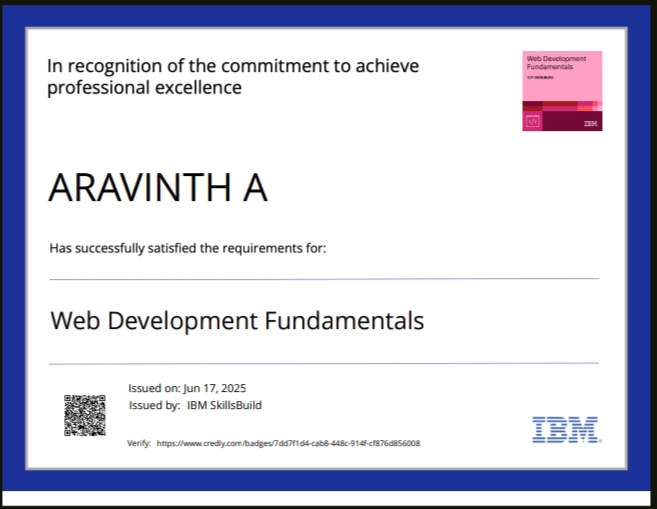Click the text Has successfully satisfied the requirements for:

[x=188, y=248]
